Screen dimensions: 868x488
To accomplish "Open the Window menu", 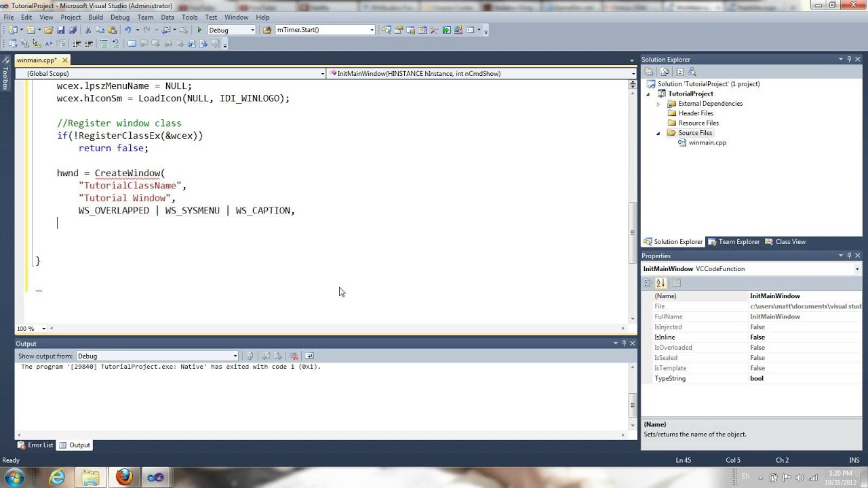I will [x=236, y=17].
